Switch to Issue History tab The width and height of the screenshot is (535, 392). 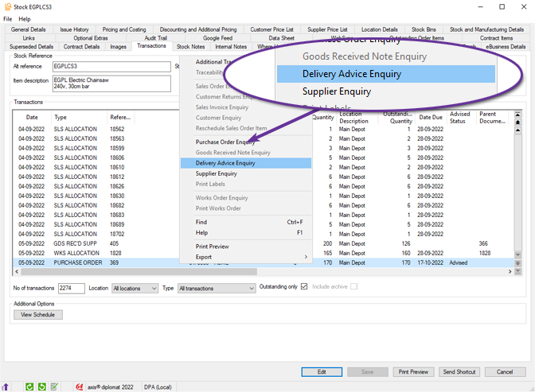74,29
